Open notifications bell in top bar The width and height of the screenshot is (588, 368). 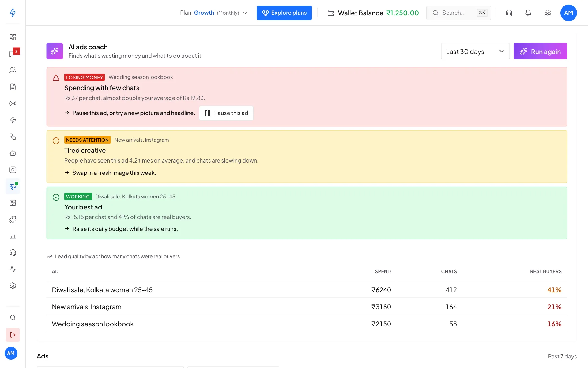(x=528, y=13)
